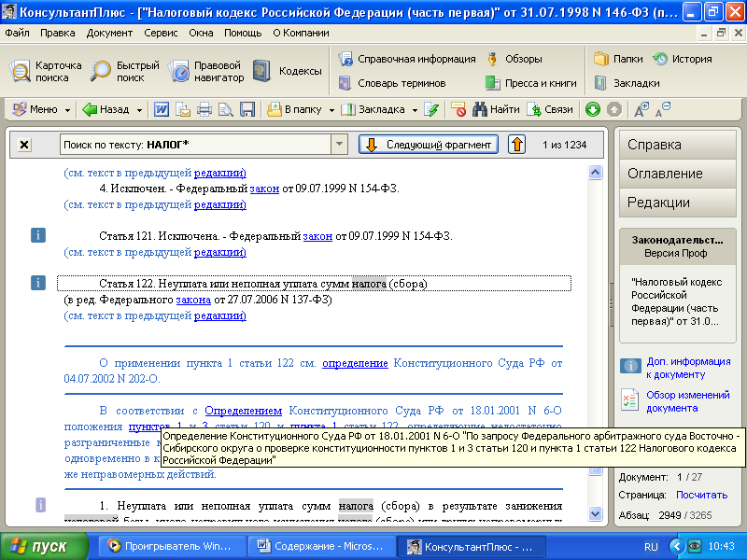
Task: Open Окна menu
Action: (201, 33)
